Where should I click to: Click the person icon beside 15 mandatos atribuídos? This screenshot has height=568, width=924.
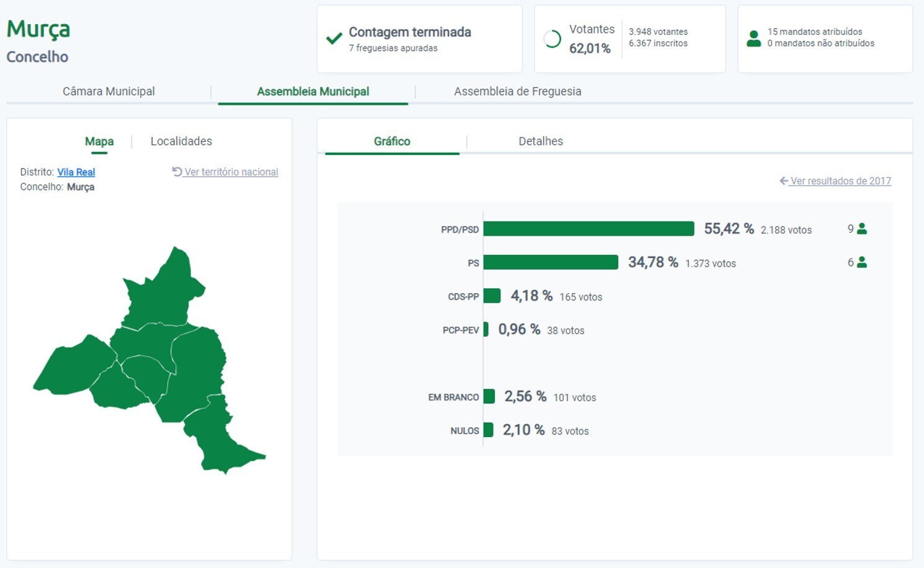point(753,38)
